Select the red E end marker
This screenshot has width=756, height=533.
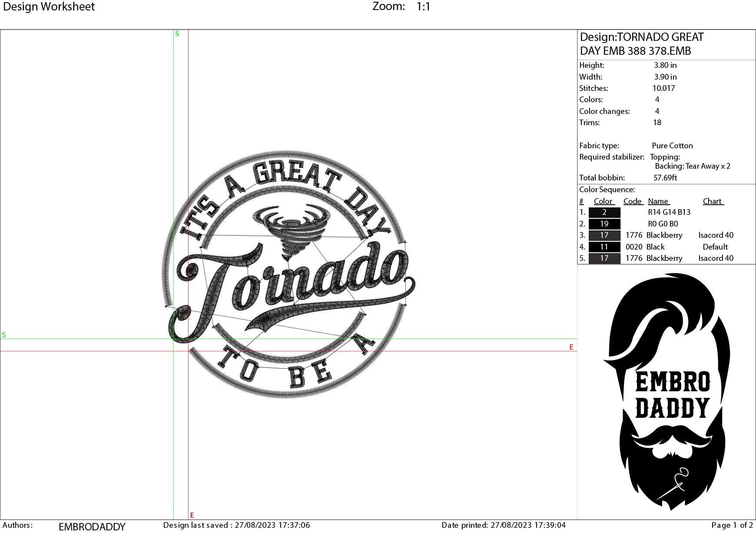coord(571,347)
